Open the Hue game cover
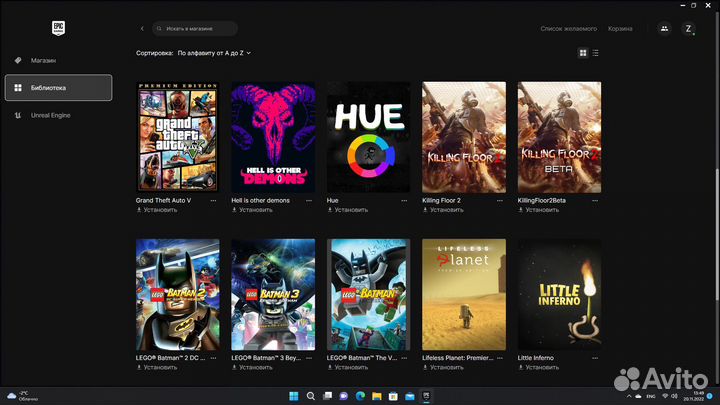This screenshot has width=720, height=405. click(x=368, y=137)
